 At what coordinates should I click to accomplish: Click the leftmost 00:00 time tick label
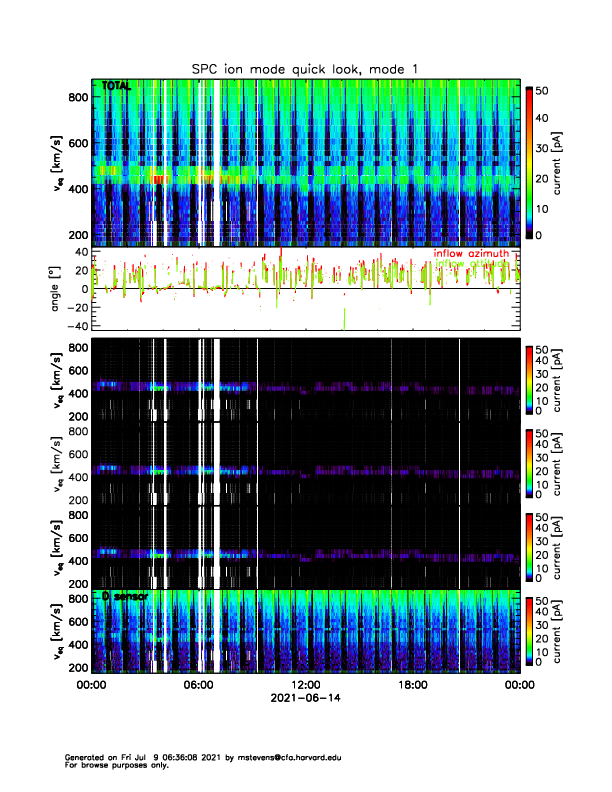click(91, 684)
